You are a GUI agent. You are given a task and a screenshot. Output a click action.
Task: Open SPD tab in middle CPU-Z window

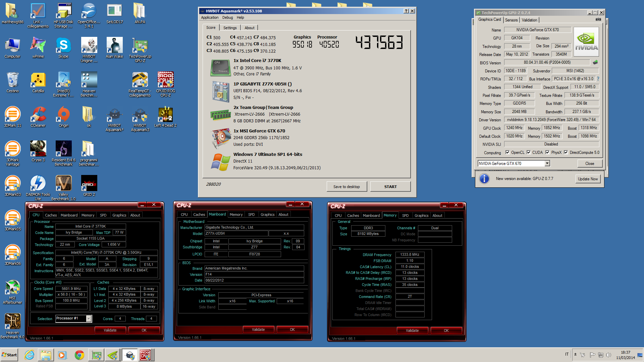click(x=252, y=215)
